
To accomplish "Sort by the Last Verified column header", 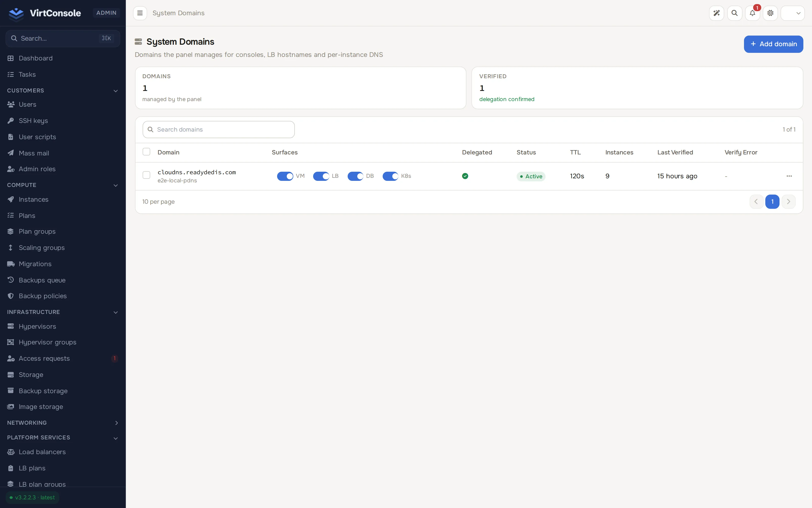I will click(x=675, y=152).
